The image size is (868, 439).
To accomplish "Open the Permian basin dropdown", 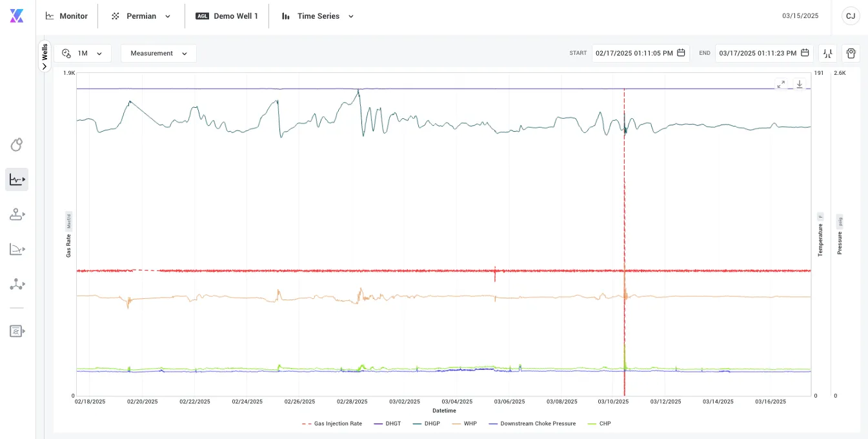I will (141, 16).
